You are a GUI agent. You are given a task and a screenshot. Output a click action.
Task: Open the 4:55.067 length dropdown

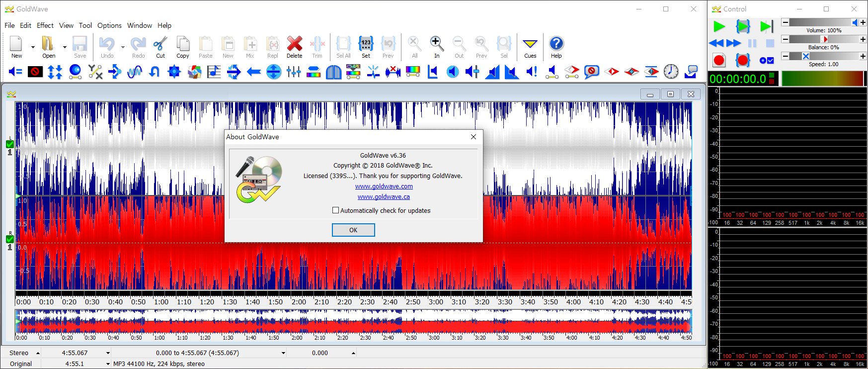coord(108,353)
